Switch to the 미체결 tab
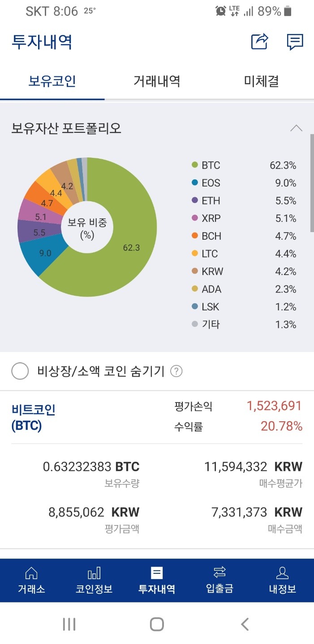 click(x=261, y=81)
